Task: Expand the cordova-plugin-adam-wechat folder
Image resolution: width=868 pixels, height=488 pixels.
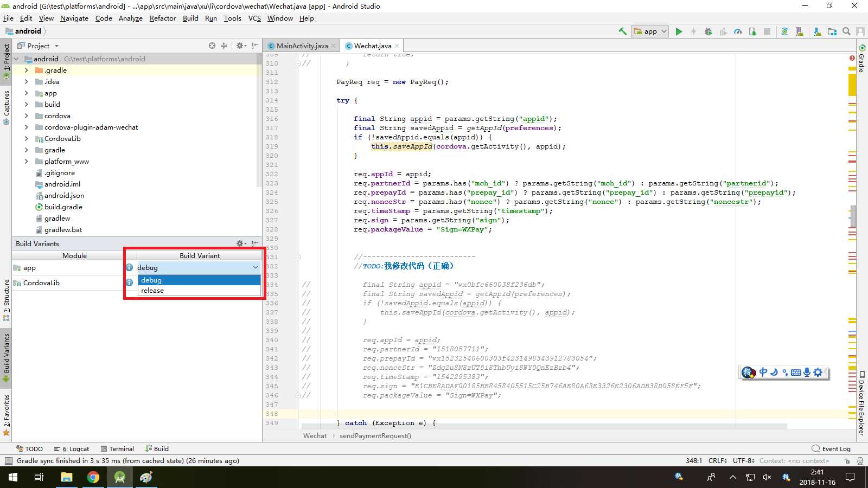Action: (26, 127)
